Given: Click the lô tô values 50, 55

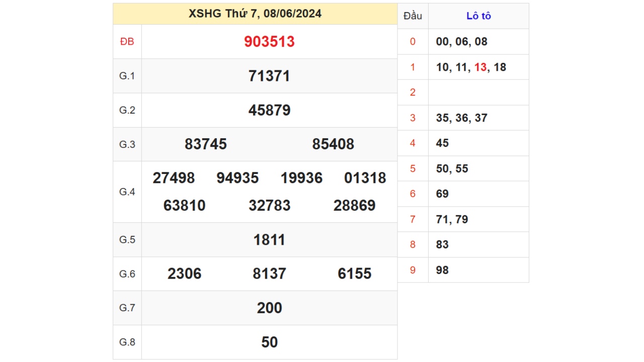Looking at the screenshot, I should point(452,169).
